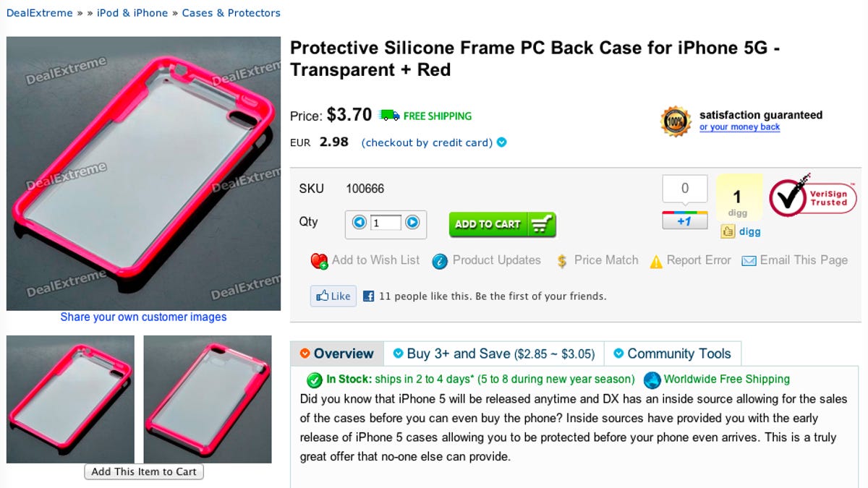The image size is (868, 488).
Task: Increase quantity with the right arrow
Action: coord(412,223)
